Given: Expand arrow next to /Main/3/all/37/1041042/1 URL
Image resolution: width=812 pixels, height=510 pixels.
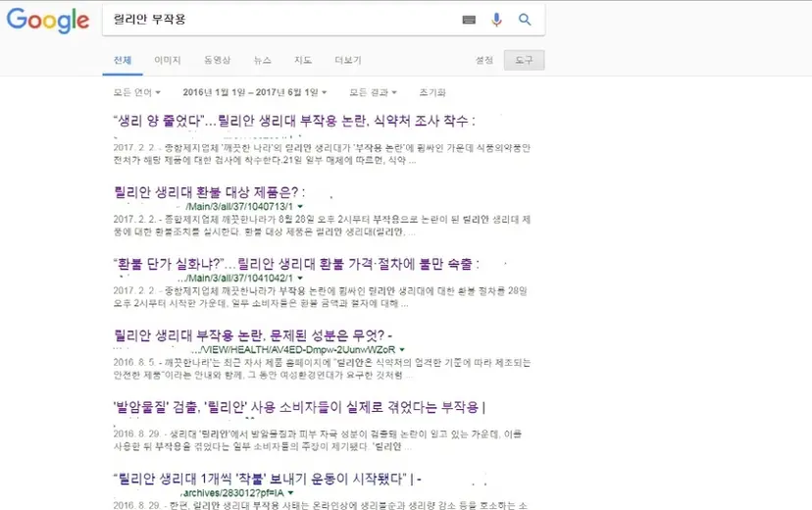Looking at the screenshot, I should (300, 278).
